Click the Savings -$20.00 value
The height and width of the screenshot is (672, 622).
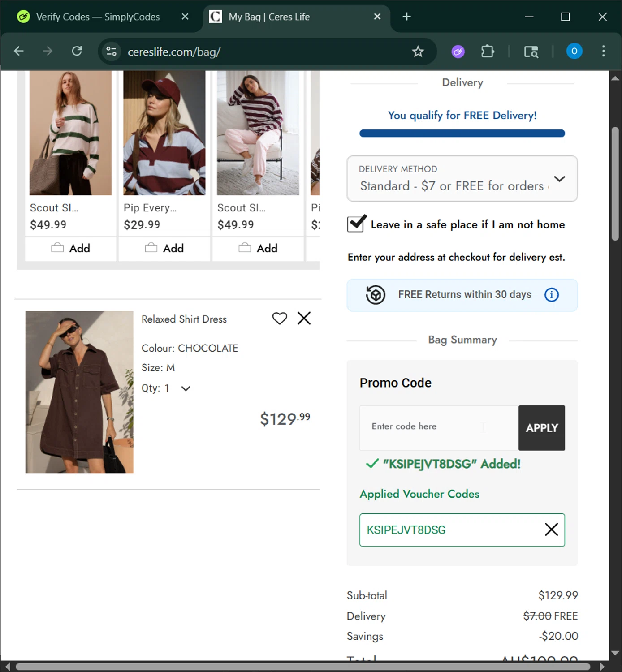[x=558, y=636]
